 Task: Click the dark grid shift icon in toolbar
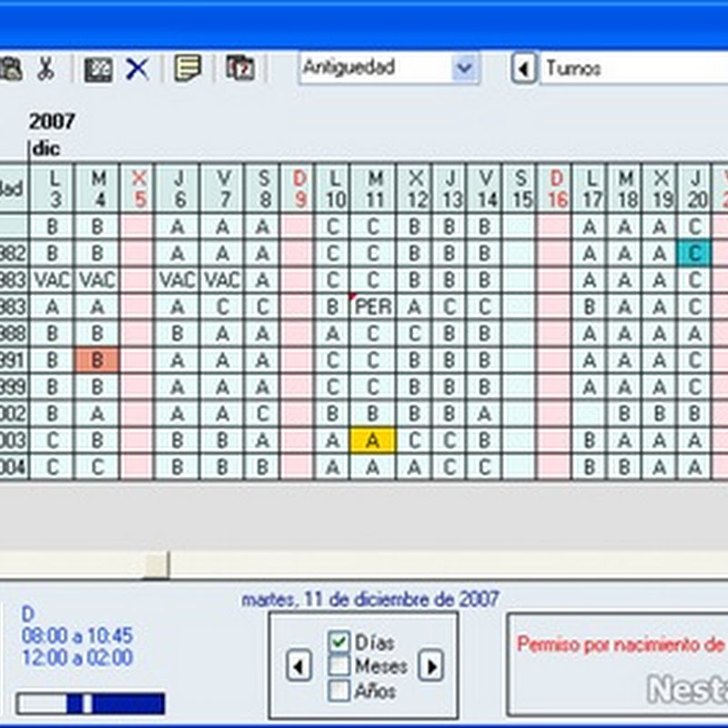click(98, 70)
